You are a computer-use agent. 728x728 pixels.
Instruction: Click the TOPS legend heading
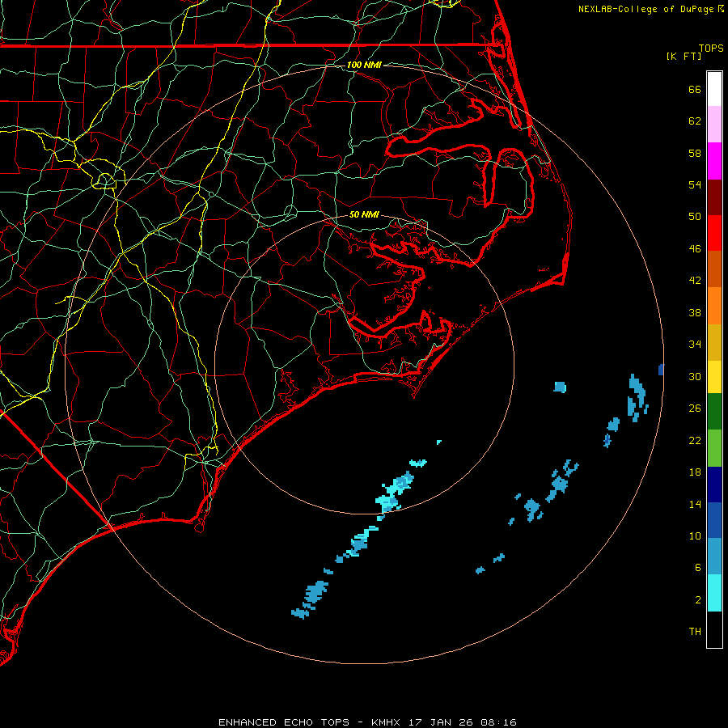(711, 48)
